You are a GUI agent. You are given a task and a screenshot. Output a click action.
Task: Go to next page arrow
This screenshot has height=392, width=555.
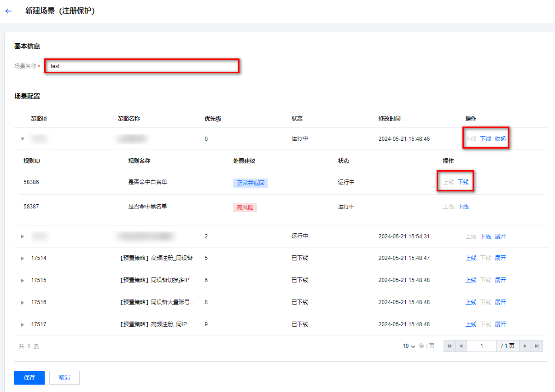click(525, 346)
